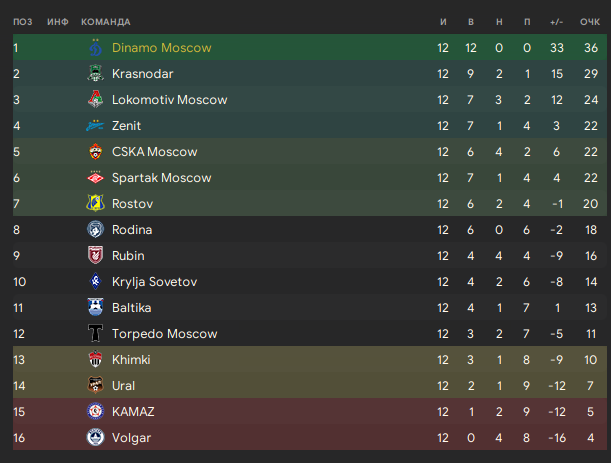Click the Rostov yellow crest

tap(95, 203)
